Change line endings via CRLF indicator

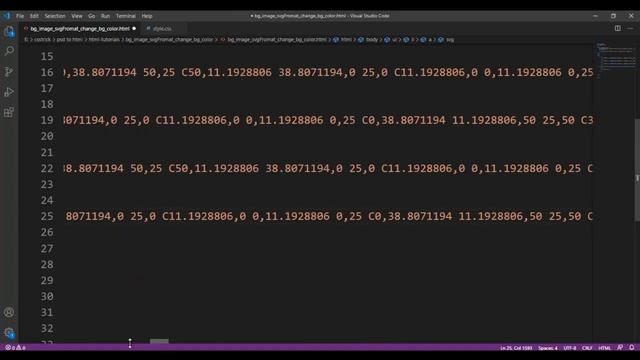coord(587,348)
